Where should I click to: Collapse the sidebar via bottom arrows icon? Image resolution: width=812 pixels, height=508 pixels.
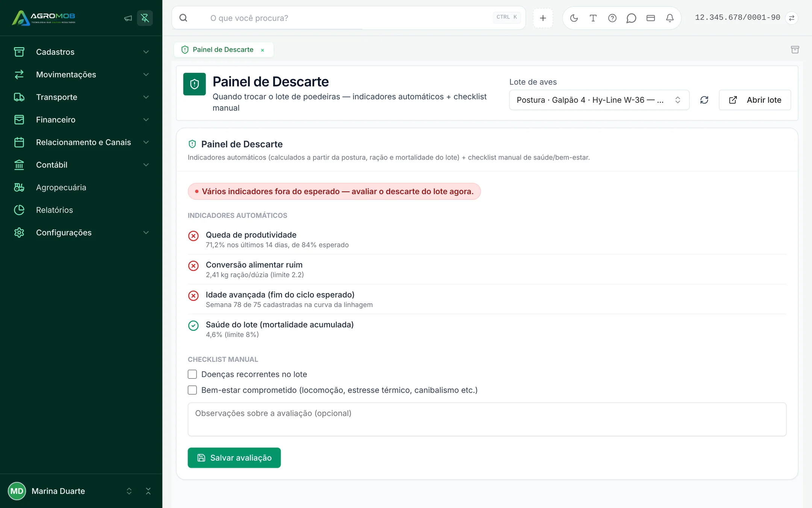148,491
